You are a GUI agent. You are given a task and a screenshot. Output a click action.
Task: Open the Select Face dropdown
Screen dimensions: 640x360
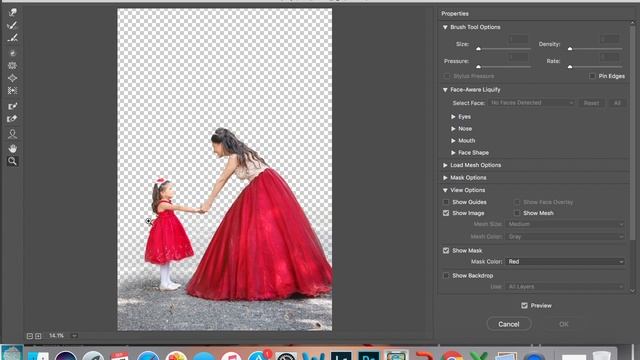(x=531, y=103)
